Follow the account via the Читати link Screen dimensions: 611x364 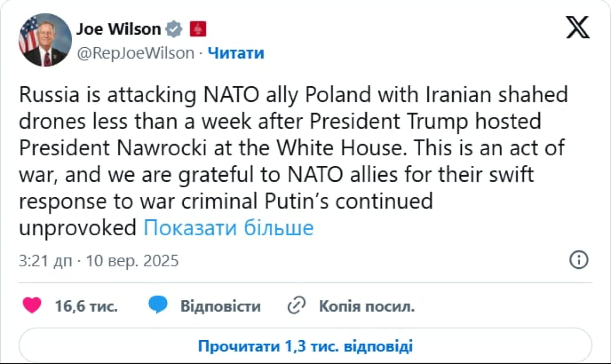pyautogui.click(x=236, y=53)
